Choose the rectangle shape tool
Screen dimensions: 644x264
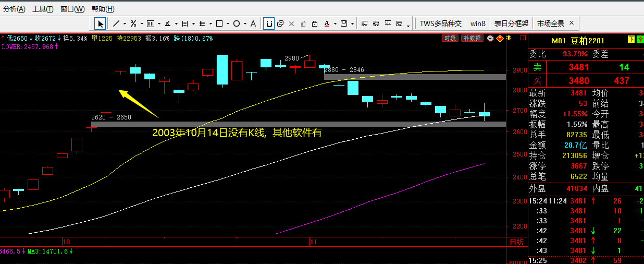[x=219, y=23]
